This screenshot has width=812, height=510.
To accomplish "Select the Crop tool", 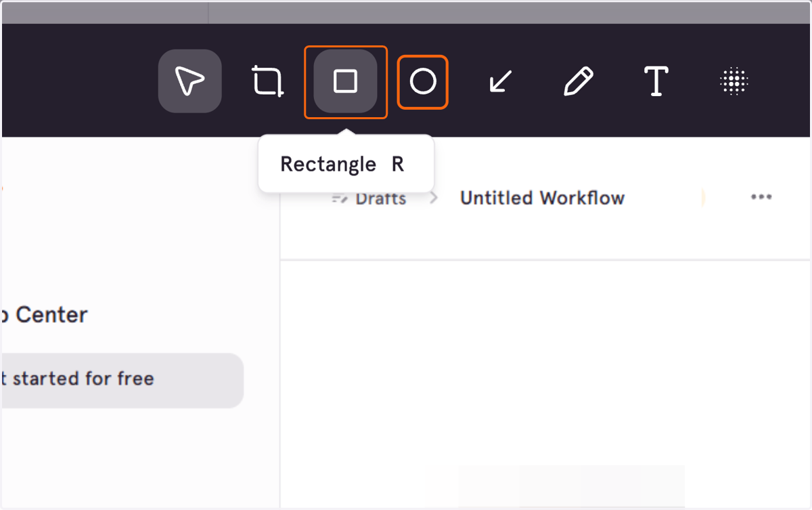I will click(267, 81).
